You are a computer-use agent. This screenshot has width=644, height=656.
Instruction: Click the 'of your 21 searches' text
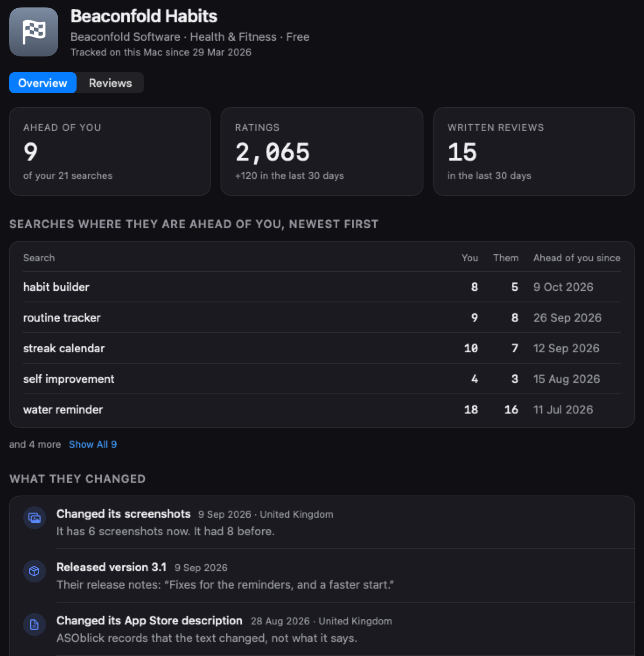click(x=68, y=175)
